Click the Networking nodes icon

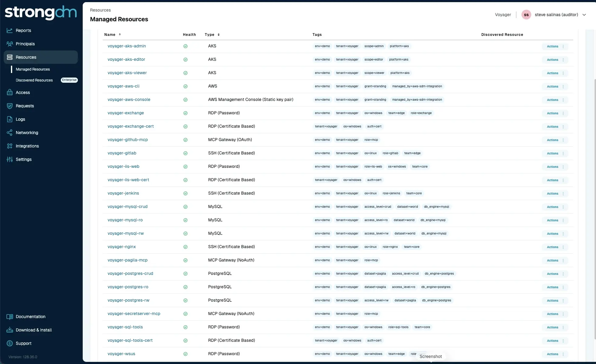pos(10,133)
